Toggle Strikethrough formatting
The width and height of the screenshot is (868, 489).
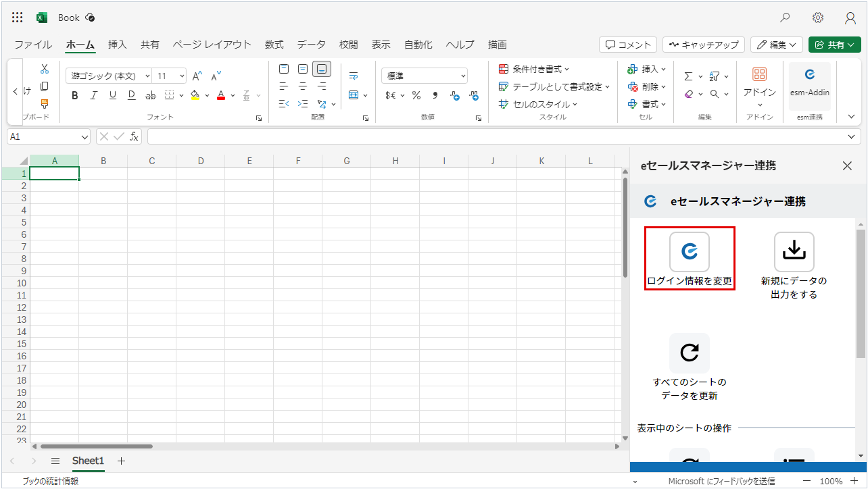[x=151, y=95]
